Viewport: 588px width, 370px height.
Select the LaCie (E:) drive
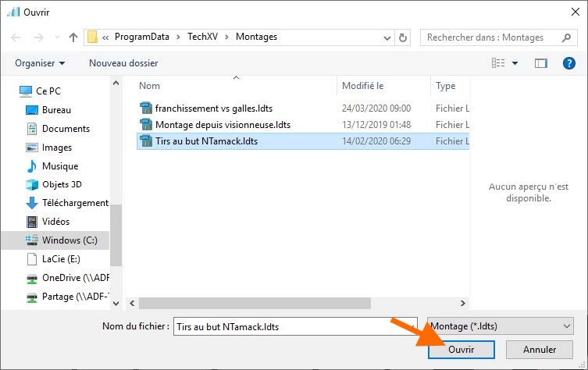[61, 259]
